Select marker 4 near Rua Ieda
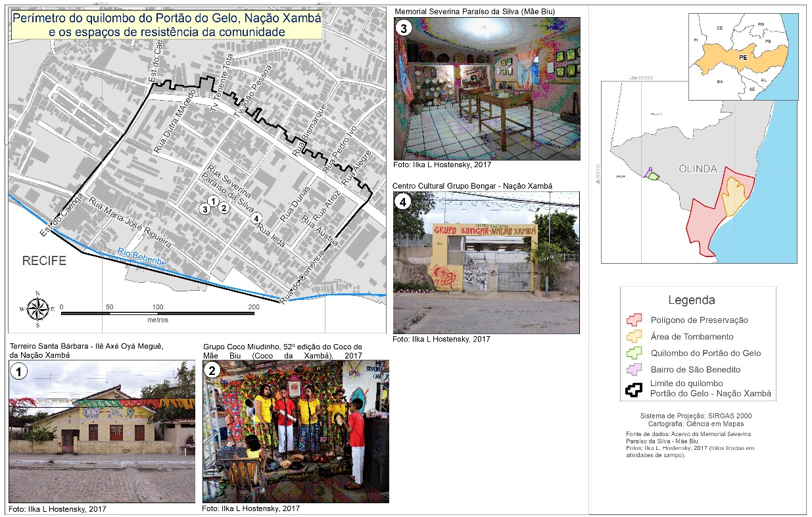This screenshot has height=517, width=812. 256,218
